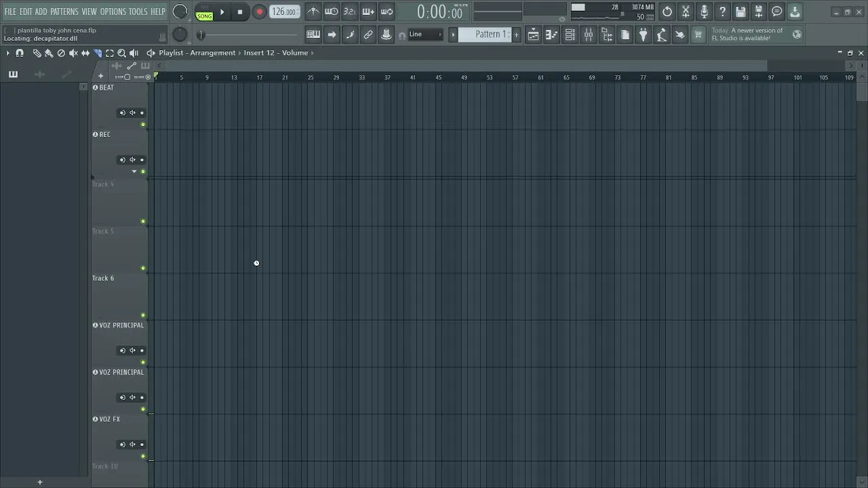Open the Piano roll view icon

point(552,35)
